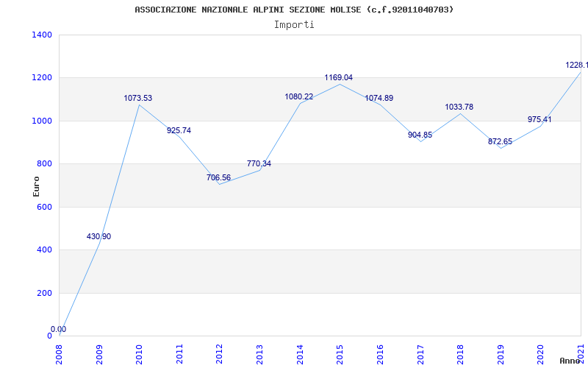The width and height of the screenshot is (588, 368).
Task: Click the 2015 year axis label
Action: click(340, 355)
